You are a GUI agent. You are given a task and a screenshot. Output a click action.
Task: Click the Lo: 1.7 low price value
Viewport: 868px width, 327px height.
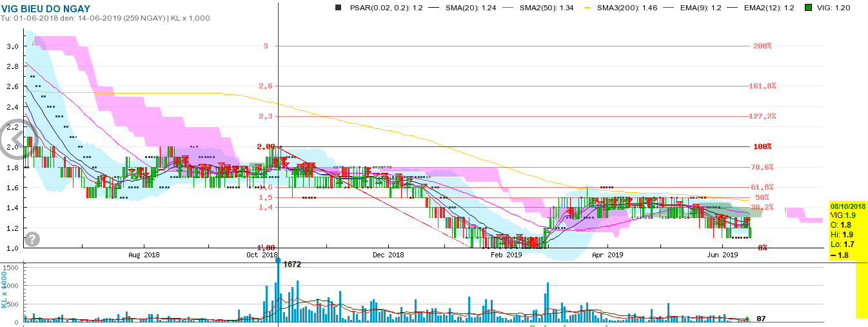pos(841,245)
